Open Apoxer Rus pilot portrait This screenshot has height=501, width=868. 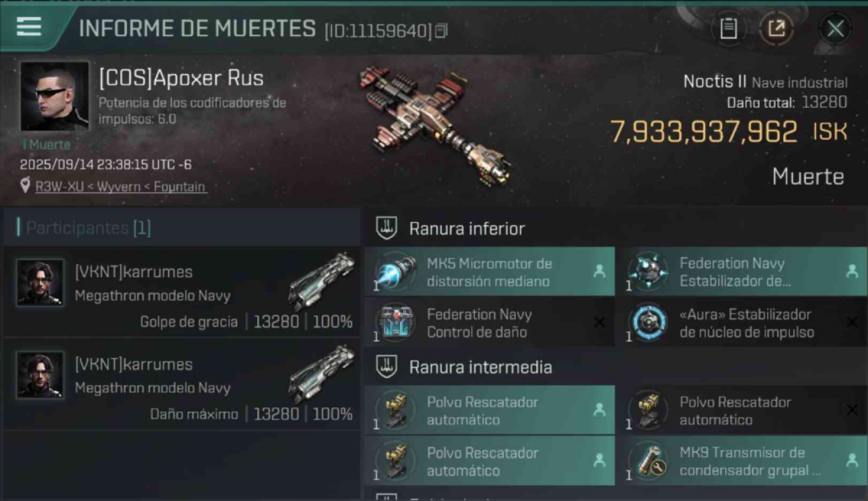coord(55,96)
